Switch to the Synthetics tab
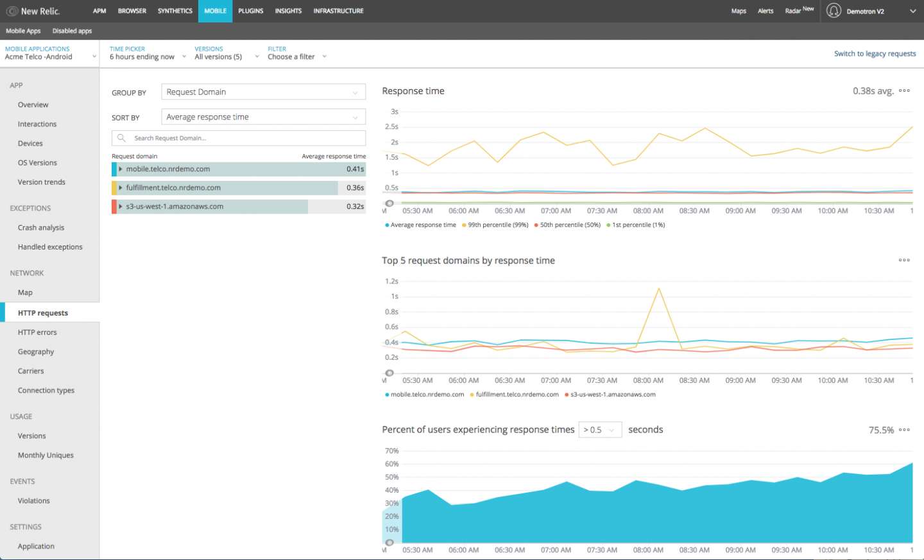 pos(175,11)
